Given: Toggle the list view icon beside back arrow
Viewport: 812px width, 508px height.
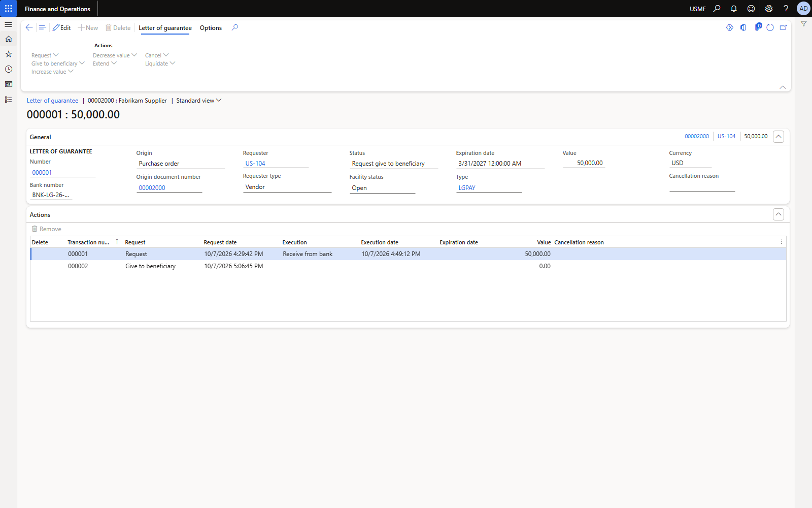Looking at the screenshot, I should (x=42, y=28).
